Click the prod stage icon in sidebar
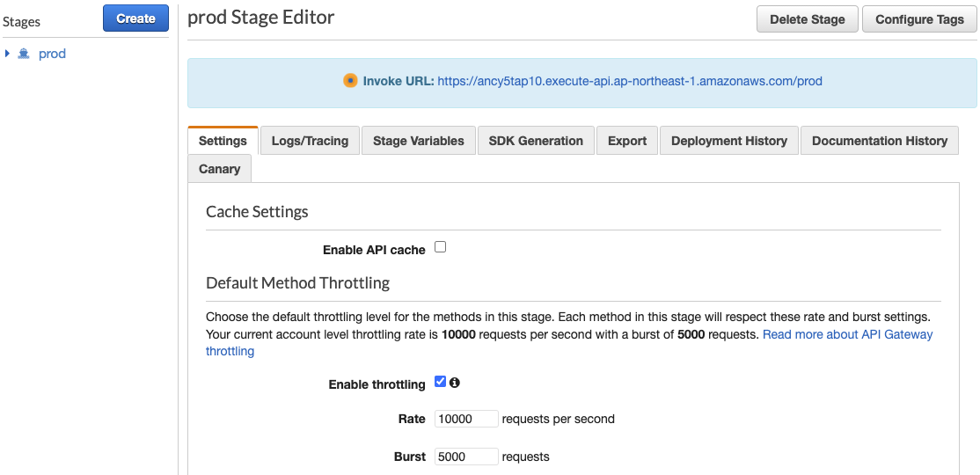The width and height of the screenshot is (980, 475). tap(24, 54)
